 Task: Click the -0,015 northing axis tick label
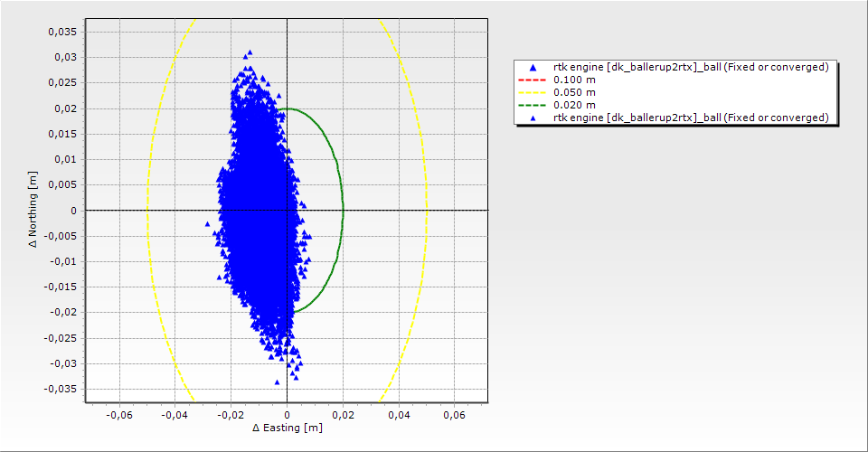61,287
